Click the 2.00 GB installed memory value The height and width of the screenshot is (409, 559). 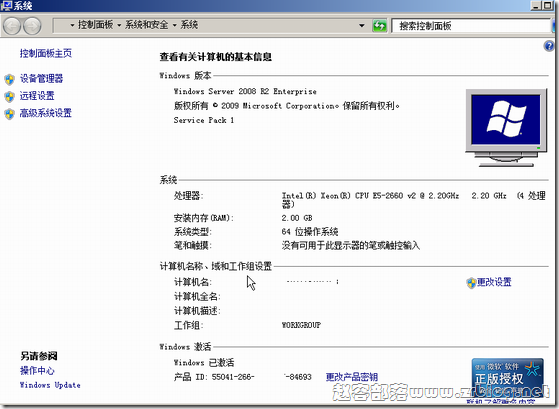point(297,218)
